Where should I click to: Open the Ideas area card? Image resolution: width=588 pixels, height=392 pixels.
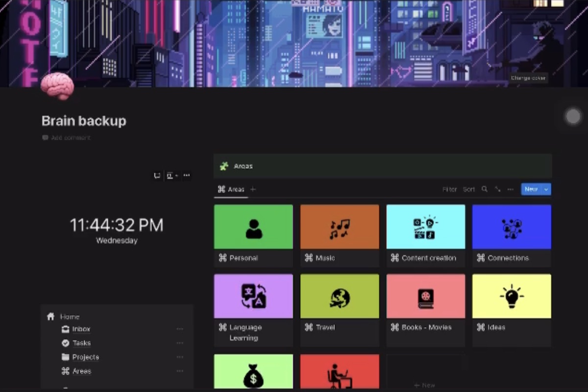tap(512, 310)
